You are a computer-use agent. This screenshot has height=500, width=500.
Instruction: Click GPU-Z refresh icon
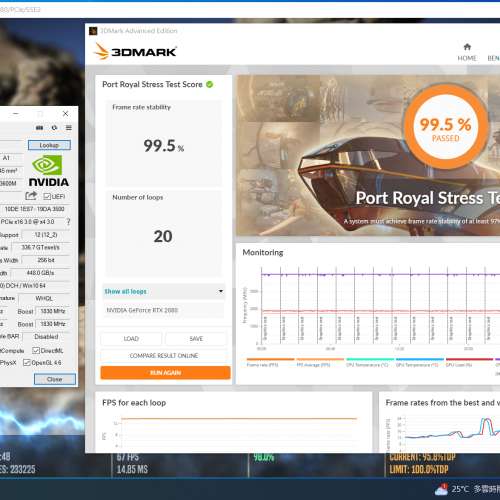coord(54,128)
